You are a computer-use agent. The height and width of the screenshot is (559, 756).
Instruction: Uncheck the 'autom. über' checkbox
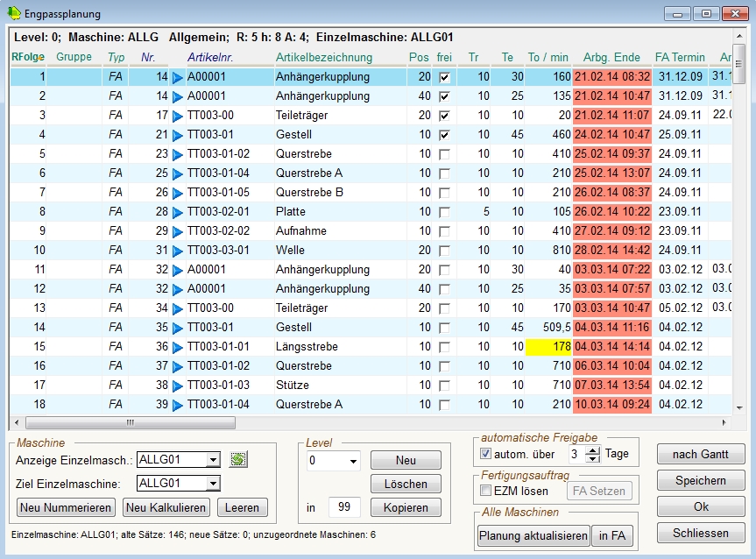(486, 454)
